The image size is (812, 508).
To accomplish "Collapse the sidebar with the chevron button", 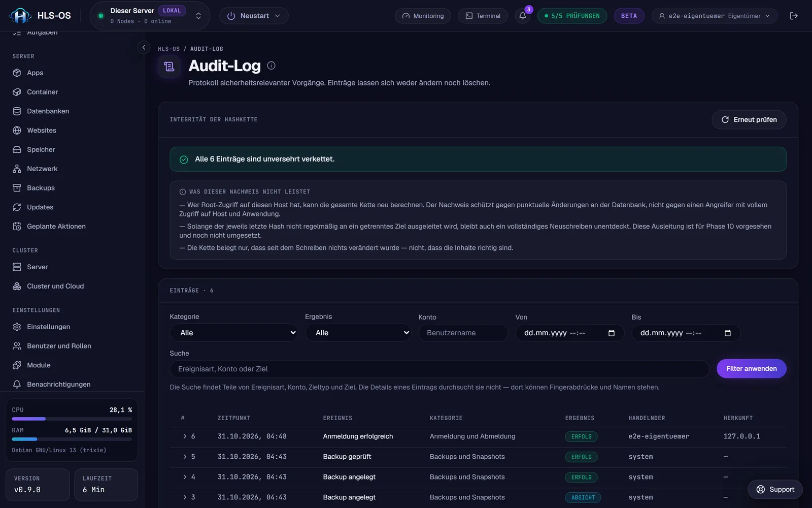I will coord(144,47).
